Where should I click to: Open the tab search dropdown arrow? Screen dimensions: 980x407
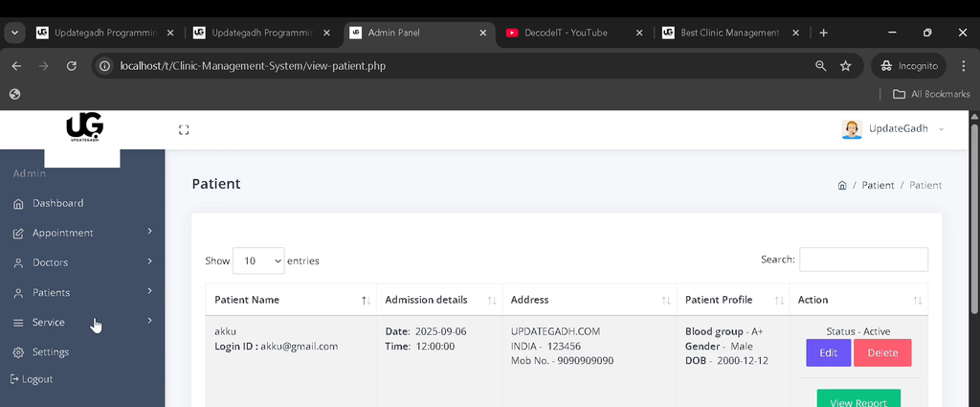[x=14, y=33]
